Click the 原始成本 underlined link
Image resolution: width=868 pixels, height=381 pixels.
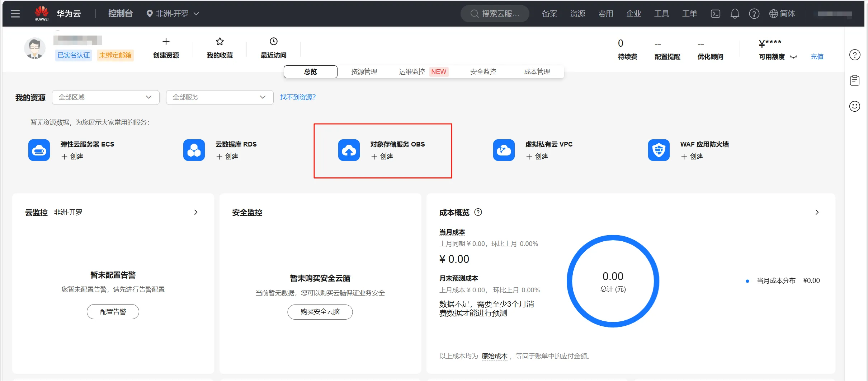[494, 356]
